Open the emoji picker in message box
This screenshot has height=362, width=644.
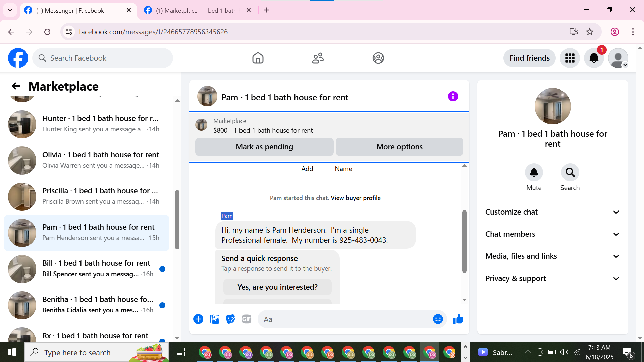438,319
